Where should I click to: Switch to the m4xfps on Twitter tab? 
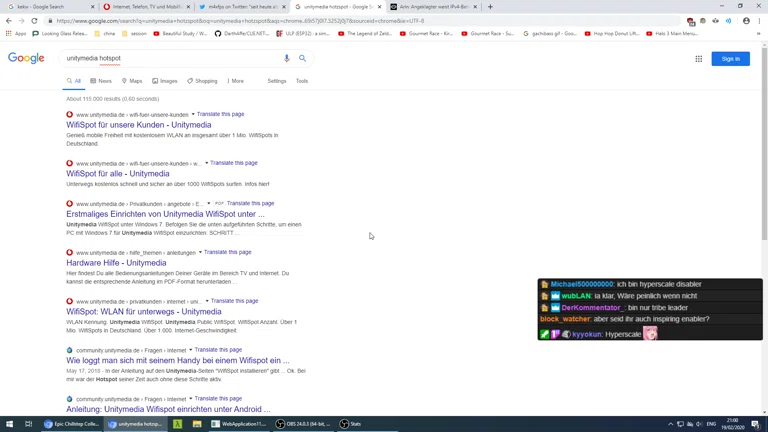(x=242, y=7)
